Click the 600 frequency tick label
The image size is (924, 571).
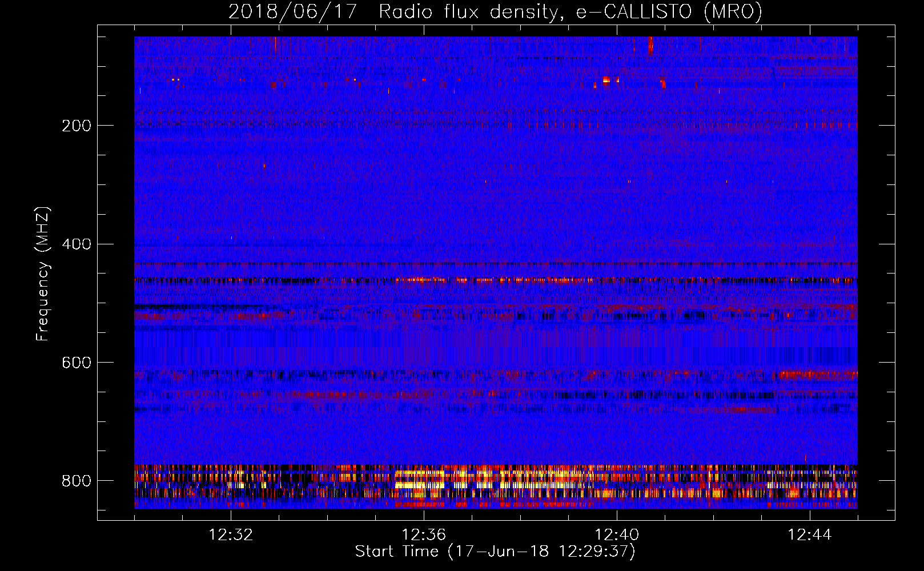pos(77,363)
